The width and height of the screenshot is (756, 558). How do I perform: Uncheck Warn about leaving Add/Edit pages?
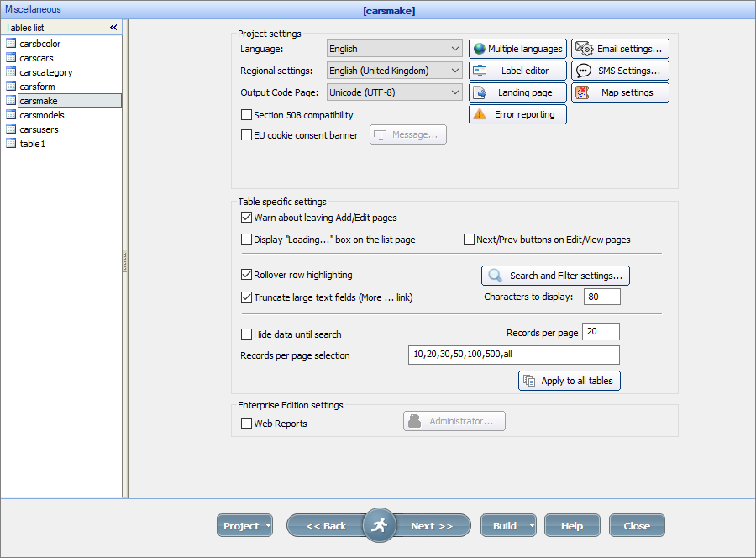pyautogui.click(x=247, y=217)
